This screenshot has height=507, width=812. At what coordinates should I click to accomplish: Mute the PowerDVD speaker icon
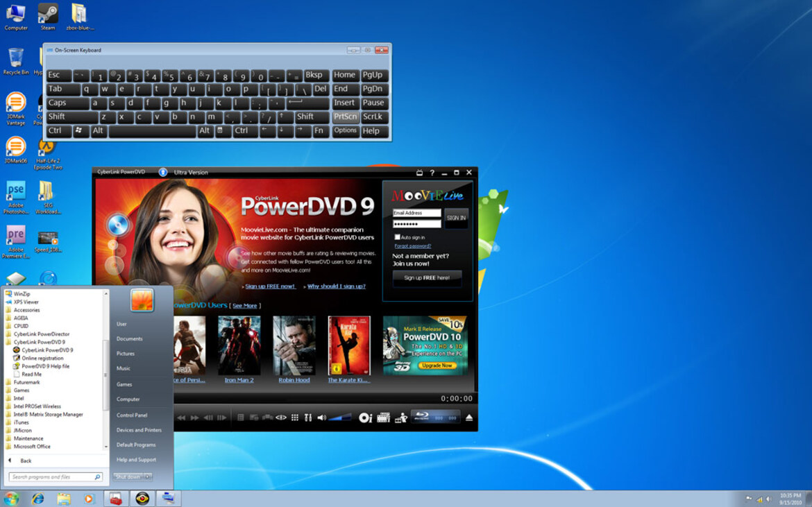321,418
